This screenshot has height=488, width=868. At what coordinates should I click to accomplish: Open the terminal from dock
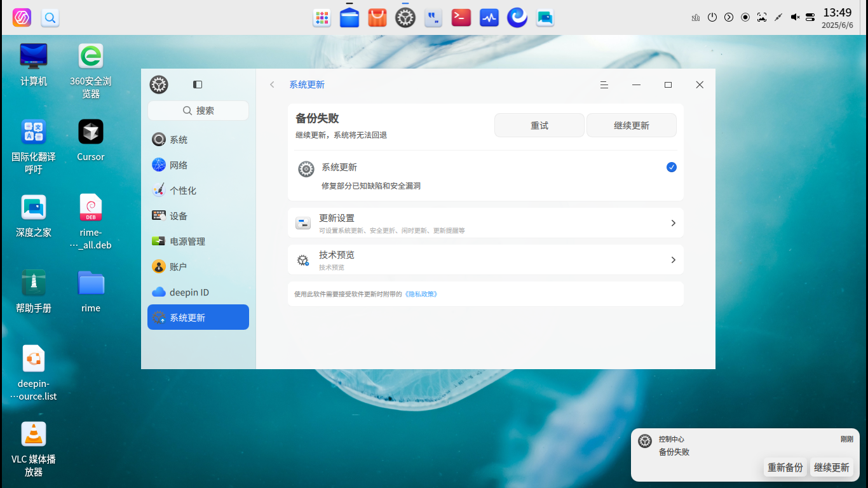pyautogui.click(x=461, y=18)
